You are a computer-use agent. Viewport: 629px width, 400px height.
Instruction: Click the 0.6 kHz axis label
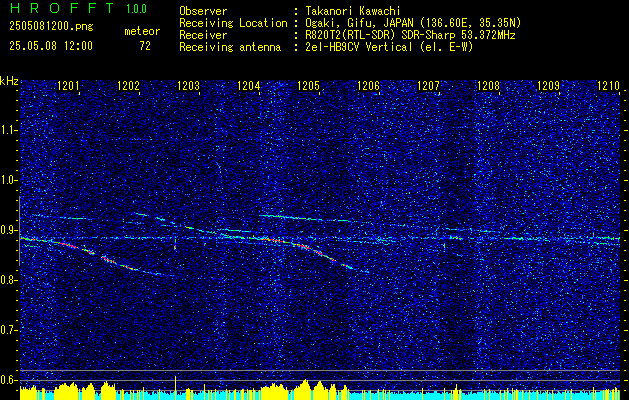(8, 380)
